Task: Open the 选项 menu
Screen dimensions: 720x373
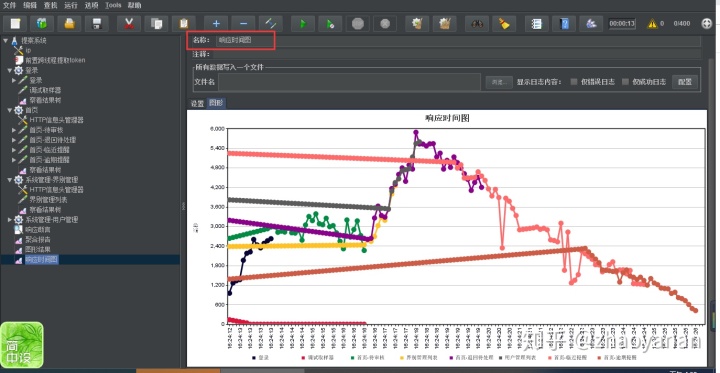Action: [x=91, y=6]
